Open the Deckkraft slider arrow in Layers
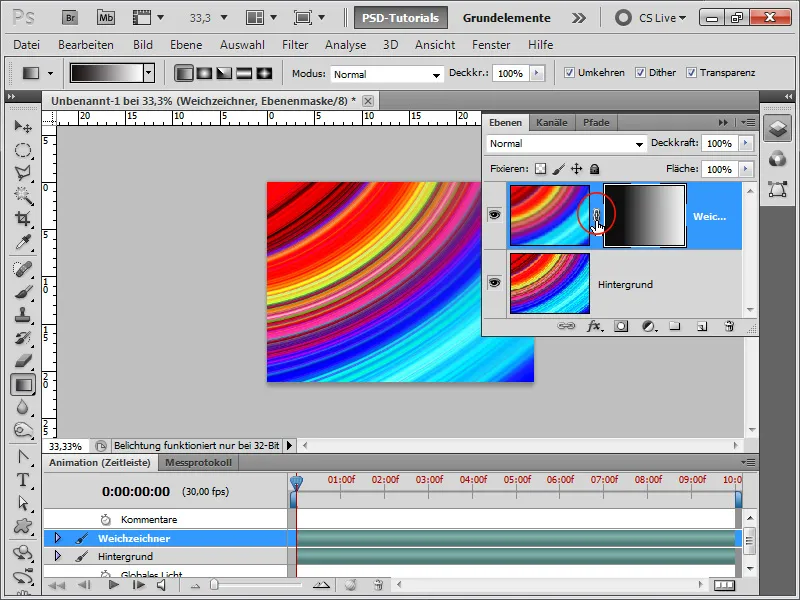Viewport: 800px width, 600px height. [746, 143]
